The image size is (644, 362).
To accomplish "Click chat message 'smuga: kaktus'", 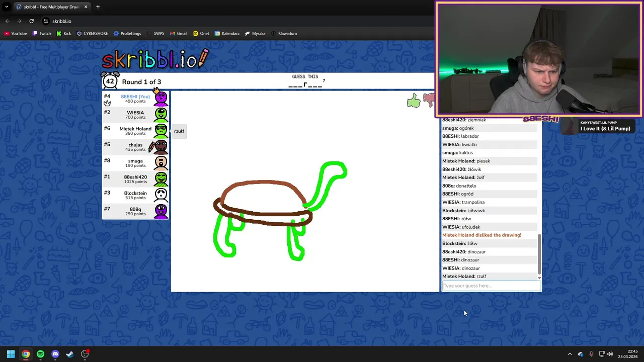I will (457, 152).
